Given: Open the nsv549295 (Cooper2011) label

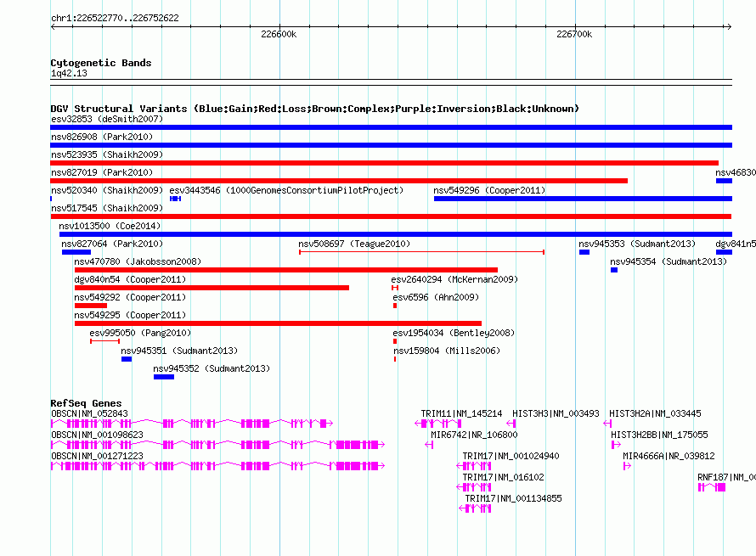Looking at the screenshot, I should (x=130, y=315).
